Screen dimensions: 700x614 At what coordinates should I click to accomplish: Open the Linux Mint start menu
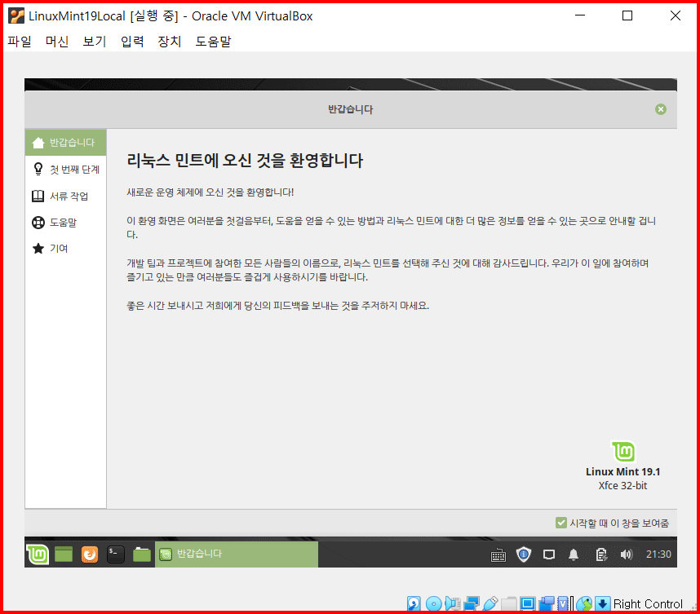click(x=38, y=554)
